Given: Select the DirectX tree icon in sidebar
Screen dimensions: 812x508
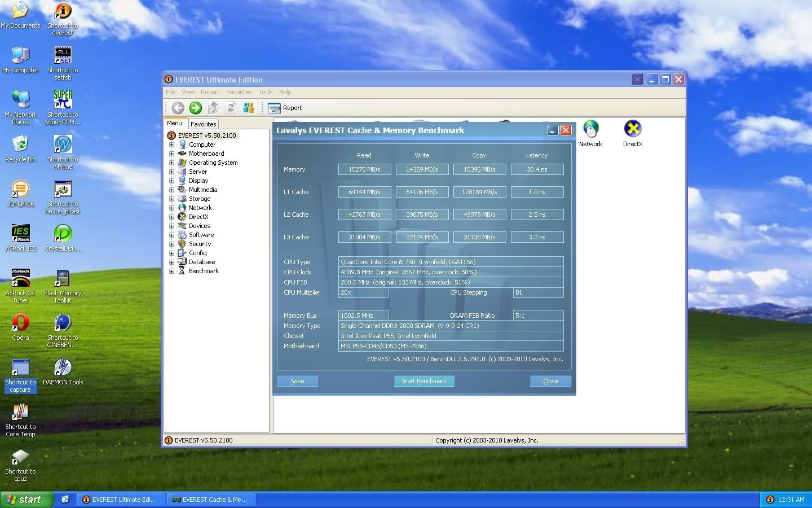Looking at the screenshot, I should (182, 217).
